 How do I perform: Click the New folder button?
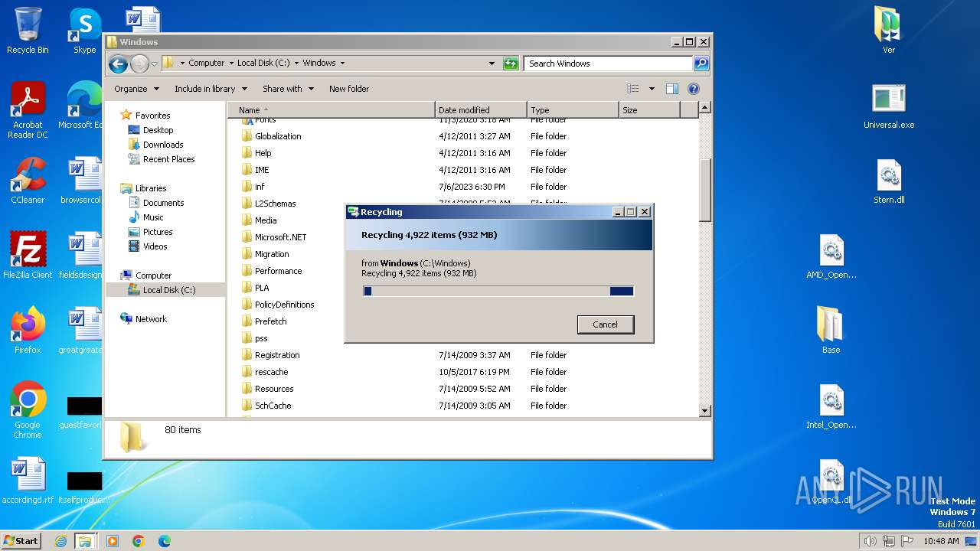[x=348, y=89]
